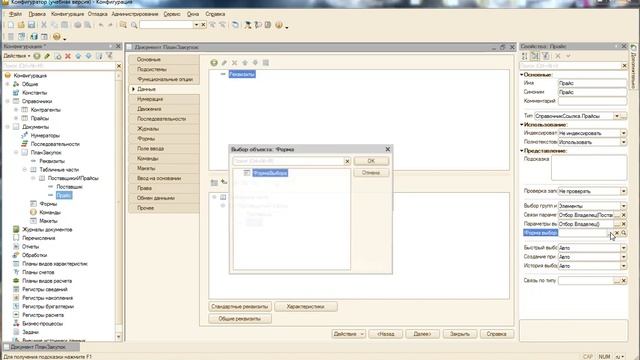The image size is (640, 360).
Task: Switch to the Нумерация tab
Action: [x=164, y=99]
